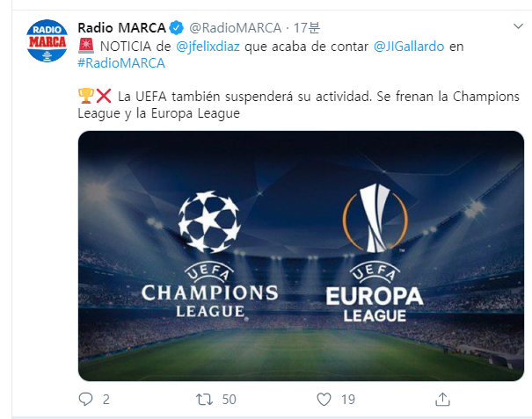Click the retweet count of 50

(x=229, y=399)
